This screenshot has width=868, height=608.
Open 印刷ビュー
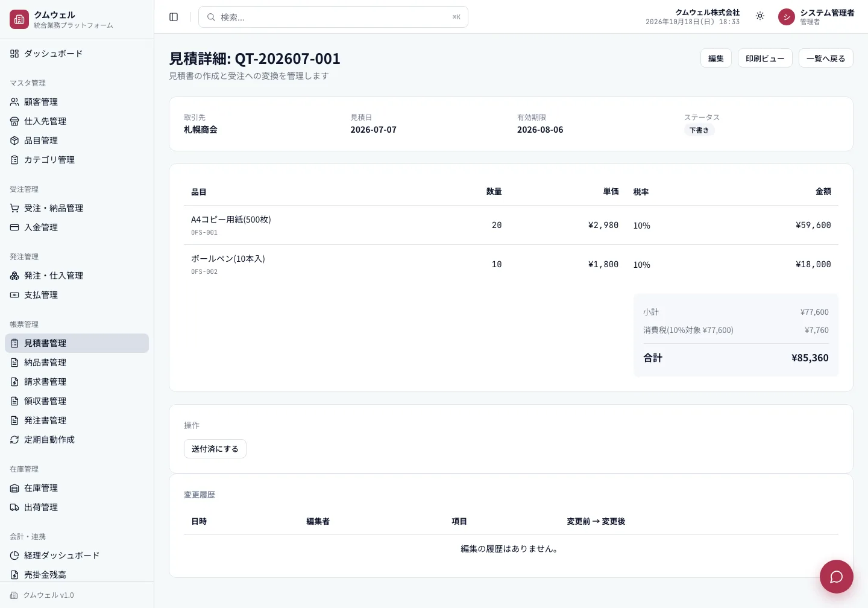click(765, 58)
